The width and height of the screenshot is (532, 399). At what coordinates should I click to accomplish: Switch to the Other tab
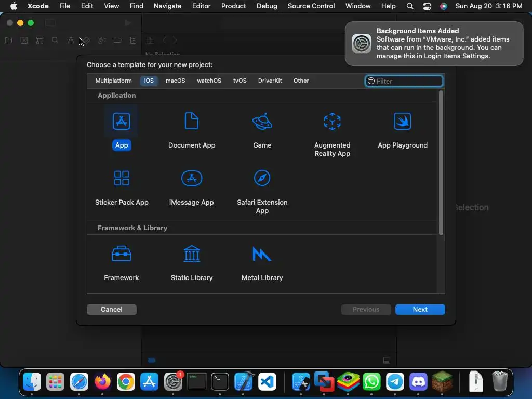[x=301, y=81]
